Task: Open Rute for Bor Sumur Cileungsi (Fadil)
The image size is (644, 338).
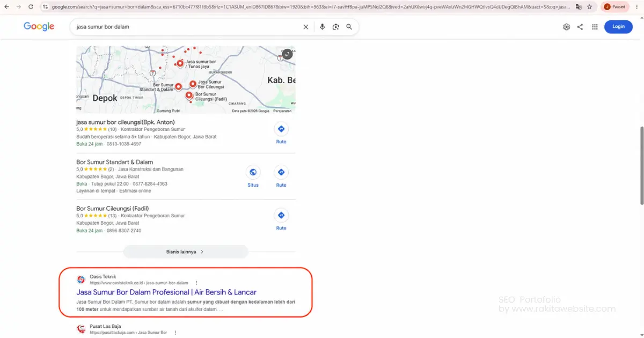Action: click(281, 220)
